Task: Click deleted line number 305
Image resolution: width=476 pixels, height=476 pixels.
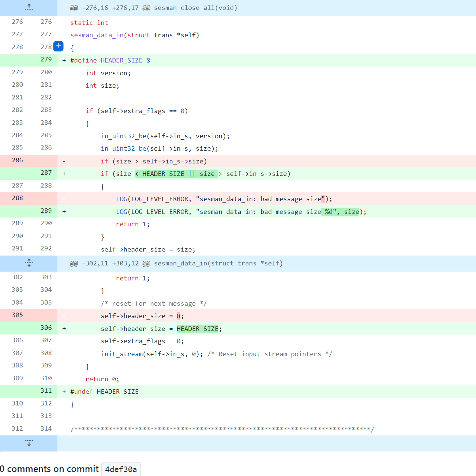Action: 17,315
